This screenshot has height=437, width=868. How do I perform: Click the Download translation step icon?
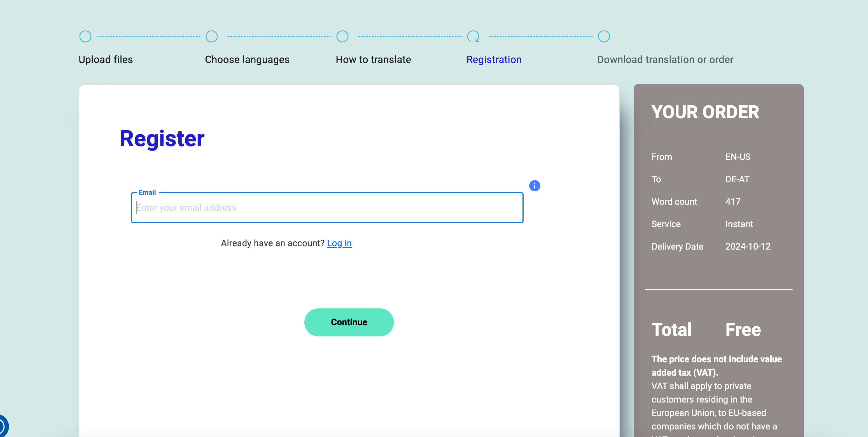(604, 36)
